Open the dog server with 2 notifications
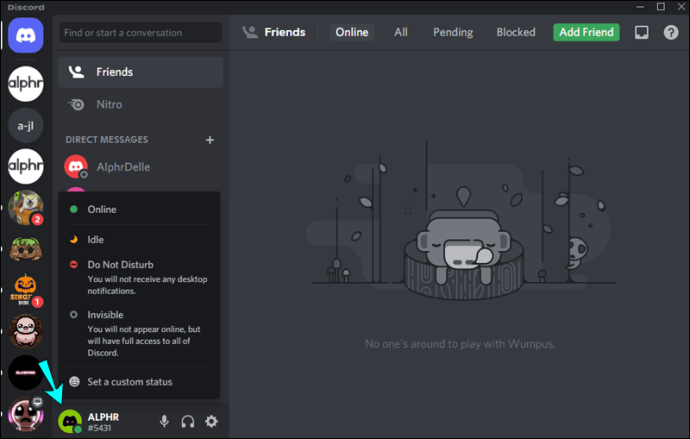This screenshot has height=439, width=690. click(26, 207)
